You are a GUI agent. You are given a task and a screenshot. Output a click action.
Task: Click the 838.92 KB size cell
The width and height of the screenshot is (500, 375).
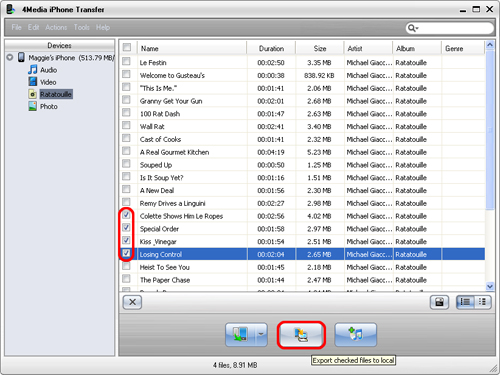tap(319, 75)
